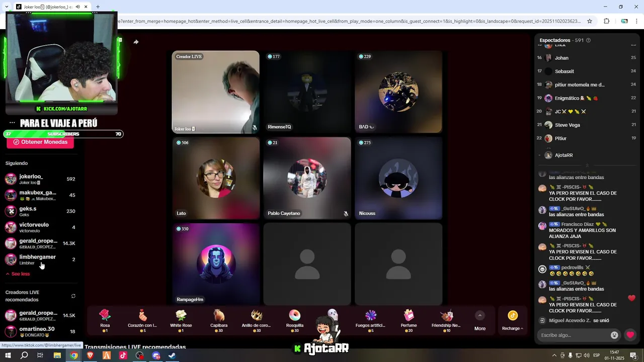The image size is (644, 362).
Task: Send the Corazón con l... gift
Action: [x=143, y=320]
